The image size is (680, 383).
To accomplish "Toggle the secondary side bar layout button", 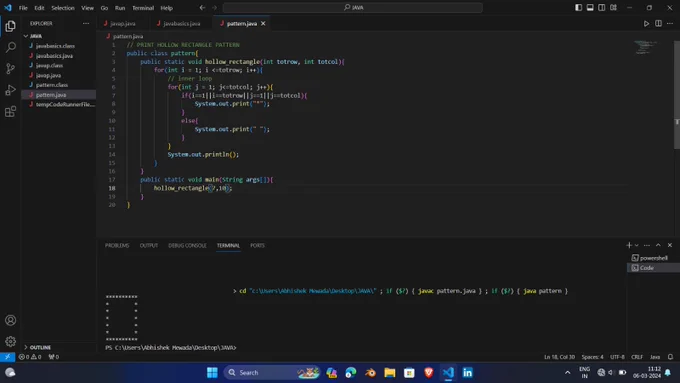I will pyautogui.click(x=602, y=7).
